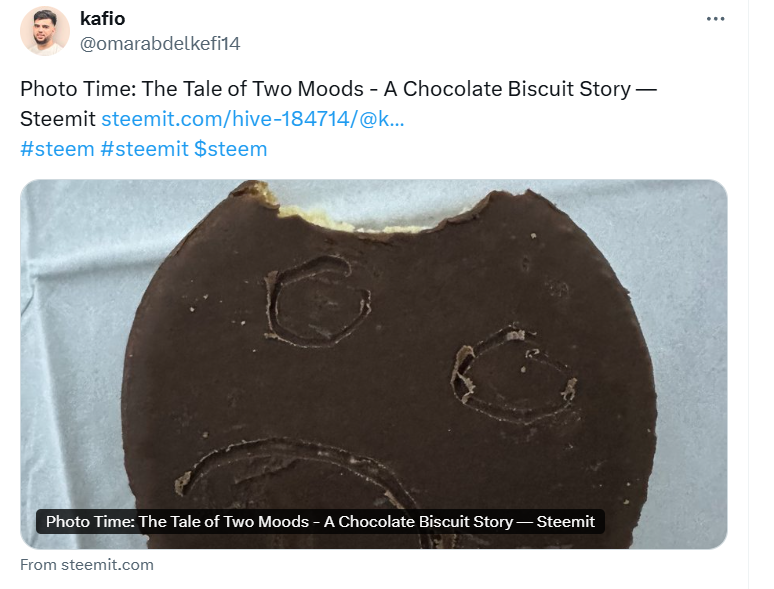Image resolution: width=774 pixels, height=589 pixels.
Task: Click the kafio display name
Action: pos(102,19)
